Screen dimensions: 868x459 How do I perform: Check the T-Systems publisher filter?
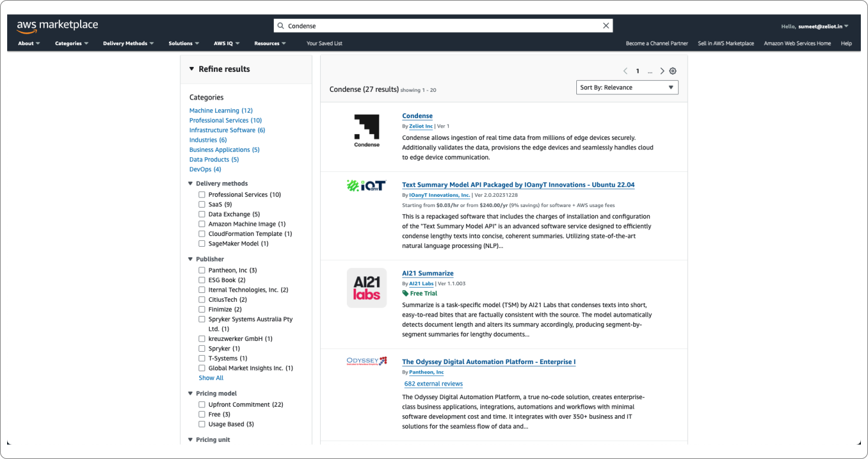pos(202,358)
